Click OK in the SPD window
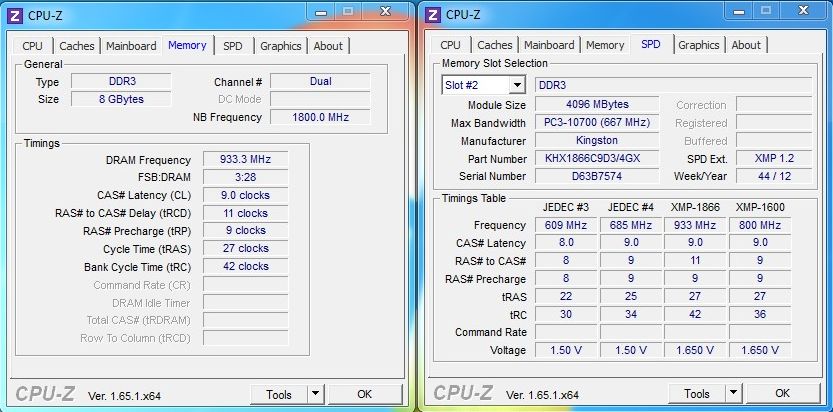Screen dimensions: 833x412 pos(782,394)
